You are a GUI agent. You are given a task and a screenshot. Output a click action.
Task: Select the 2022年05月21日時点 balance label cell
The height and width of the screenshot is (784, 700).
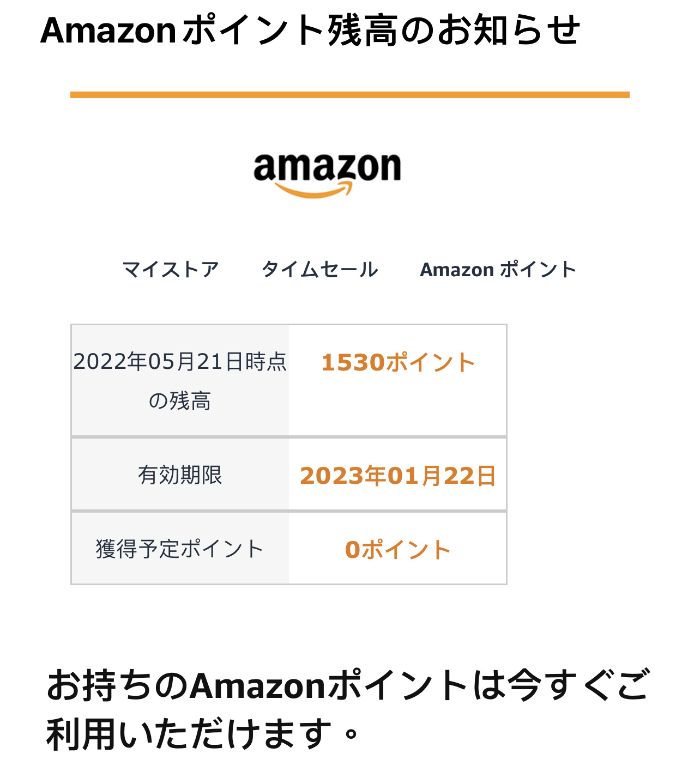pyautogui.click(x=180, y=381)
